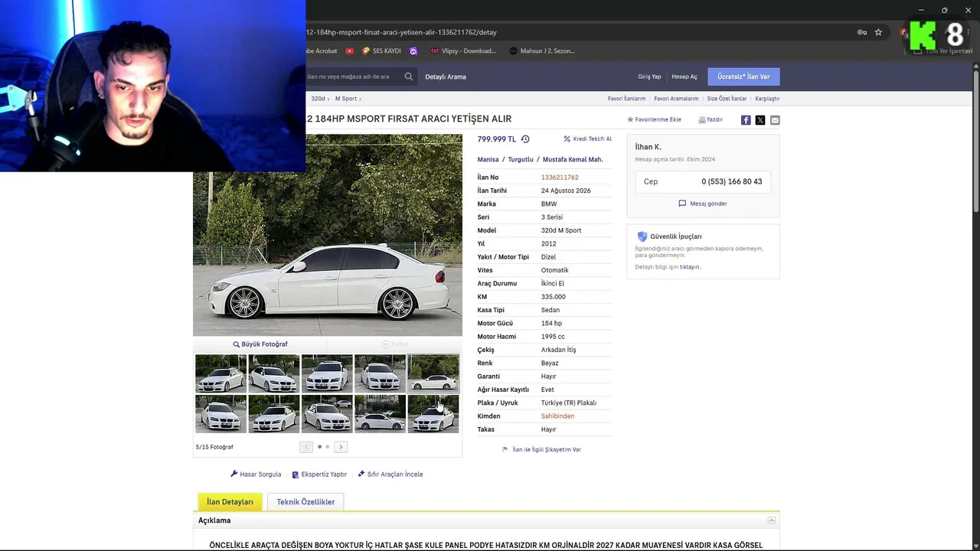Click the Ücretsiz İlan Ver button
980x551 pixels.
(x=743, y=77)
